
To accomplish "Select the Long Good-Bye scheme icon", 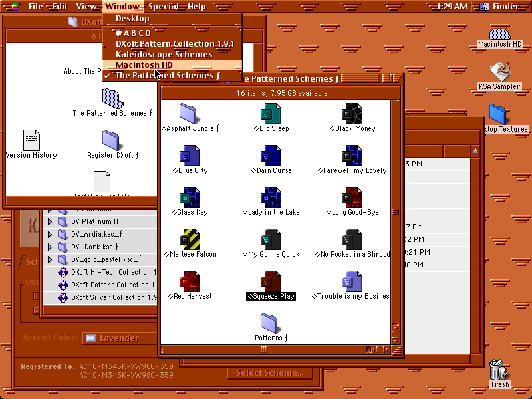I will (352, 198).
